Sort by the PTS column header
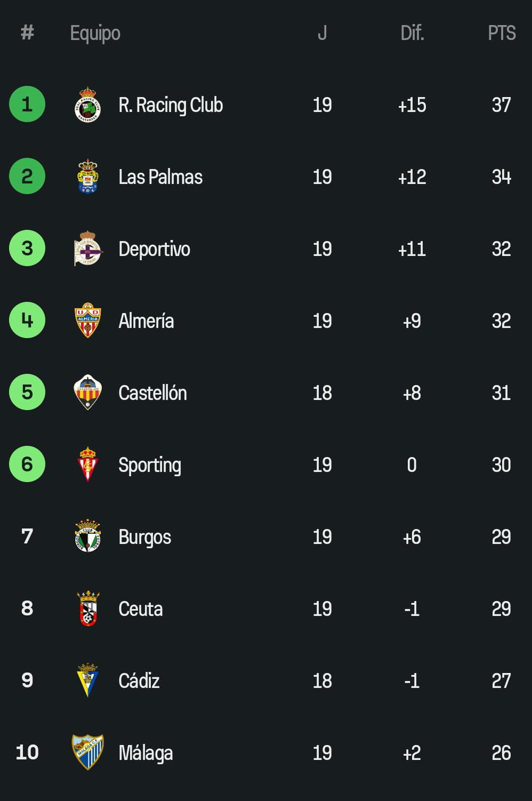Screen dimensions: 532x801 (502, 33)
